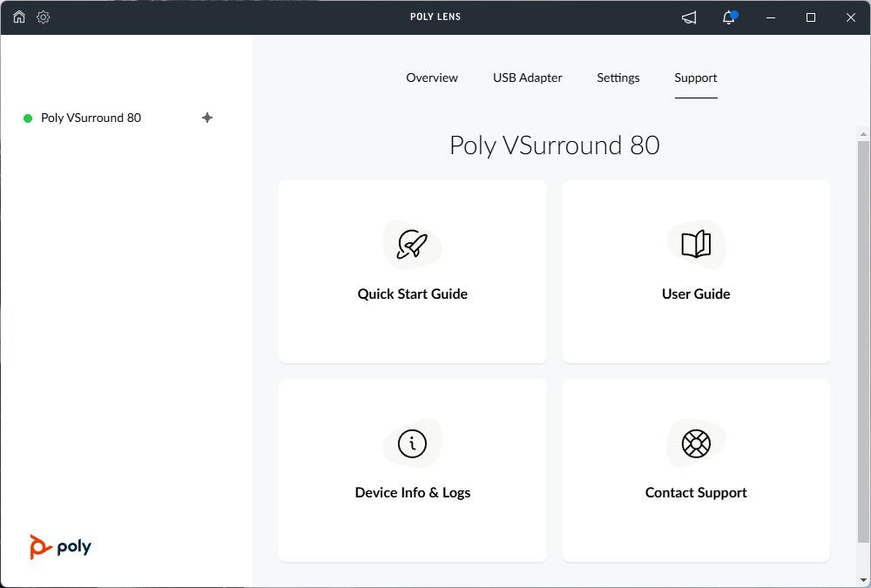Screen dimensions: 871x588
Task: Click the rocket icon for Quick Start Guide
Action: (x=412, y=245)
